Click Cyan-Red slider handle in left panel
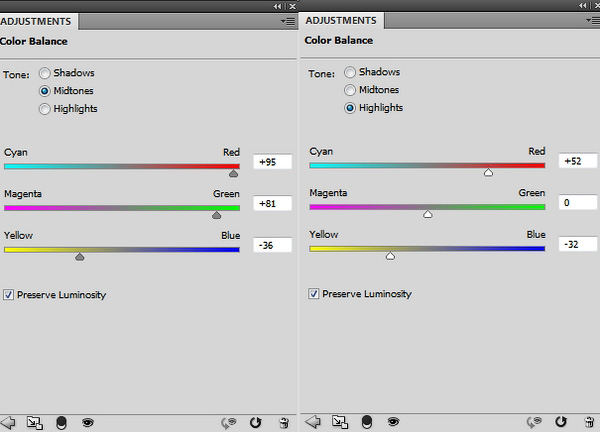Screen dimensions: 600x432 (233, 174)
